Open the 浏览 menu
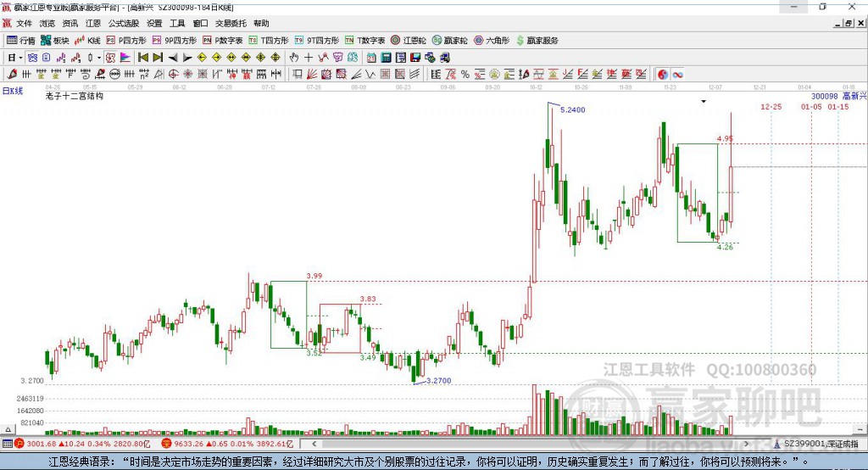This screenshot has width=868, height=470. [x=47, y=23]
